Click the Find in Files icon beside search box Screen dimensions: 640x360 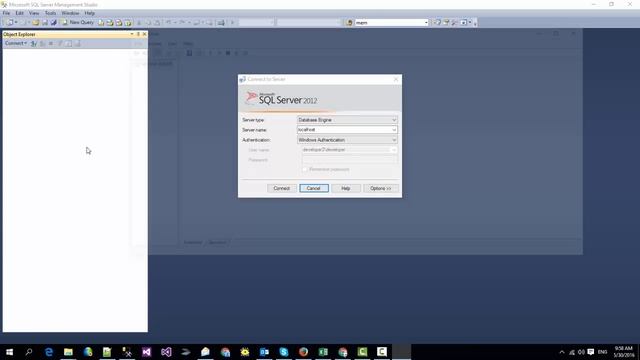coord(349,22)
